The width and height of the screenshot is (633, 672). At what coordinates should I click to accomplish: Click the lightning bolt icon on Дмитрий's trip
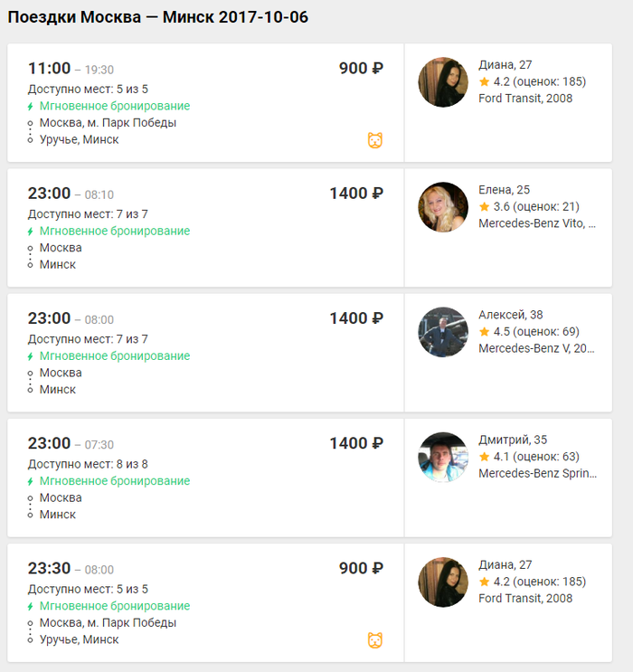point(31,482)
